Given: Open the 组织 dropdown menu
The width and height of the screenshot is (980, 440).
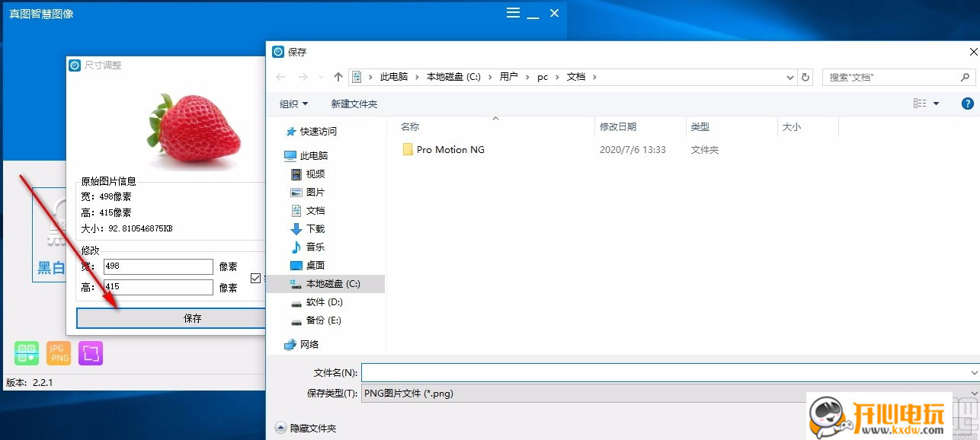Looking at the screenshot, I should click(x=293, y=103).
